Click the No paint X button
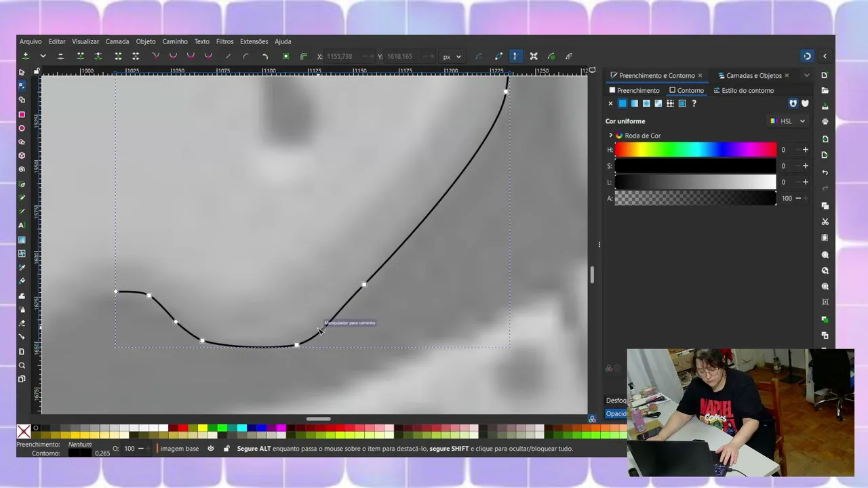This screenshot has height=488, width=868. point(610,104)
